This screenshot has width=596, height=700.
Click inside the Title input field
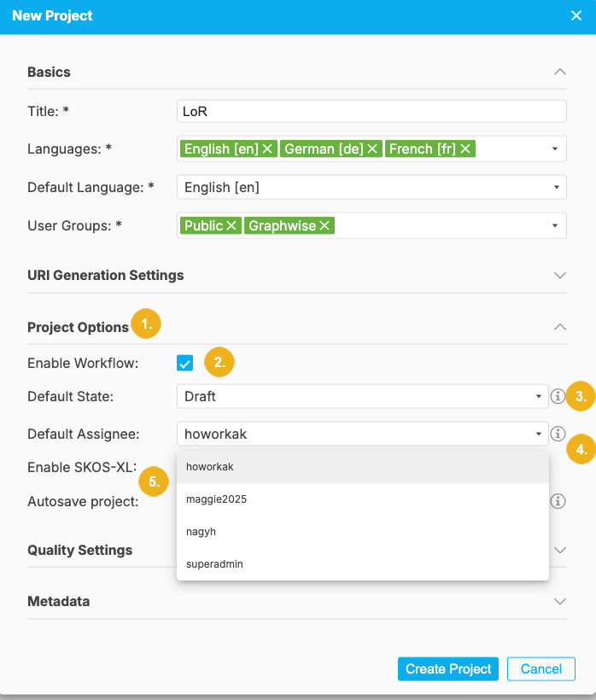[371, 110]
